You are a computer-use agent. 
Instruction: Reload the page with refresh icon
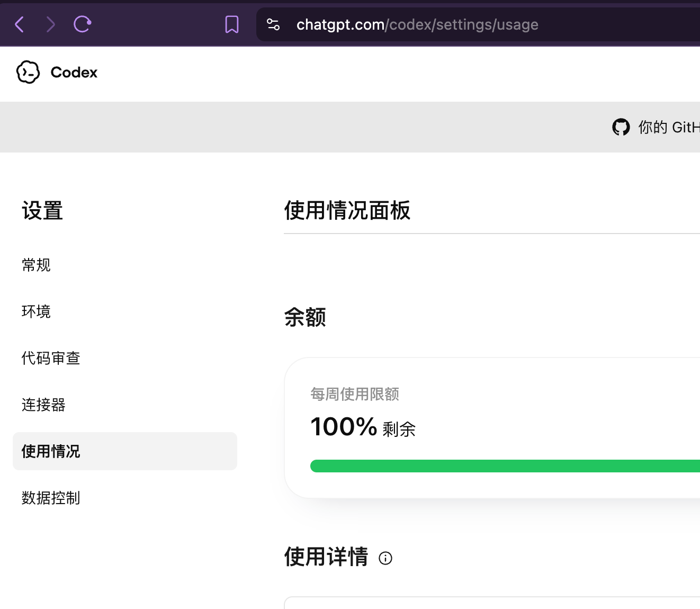click(x=83, y=24)
